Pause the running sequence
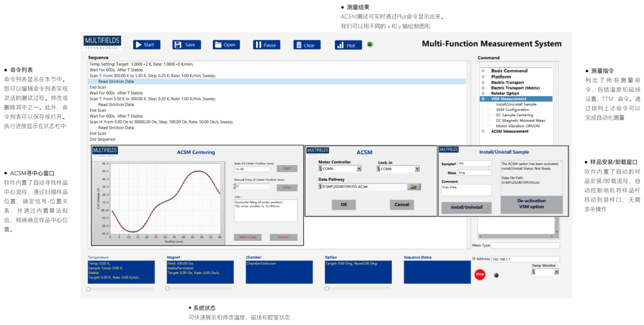The width and height of the screenshot is (644, 325). pyautogui.click(x=266, y=45)
